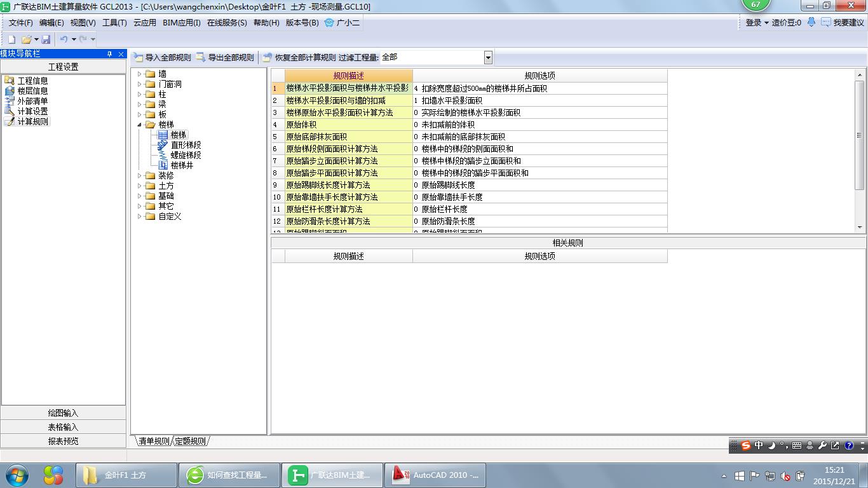The height and width of the screenshot is (488, 868).
Task: Open the 过滤工程量 filter dropdown
Action: pos(488,58)
